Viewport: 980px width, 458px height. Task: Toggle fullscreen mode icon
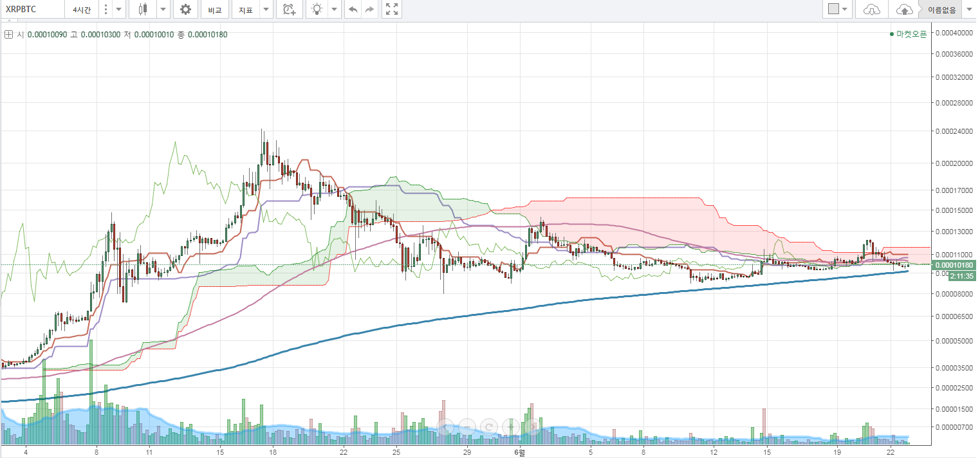pyautogui.click(x=391, y=10)
